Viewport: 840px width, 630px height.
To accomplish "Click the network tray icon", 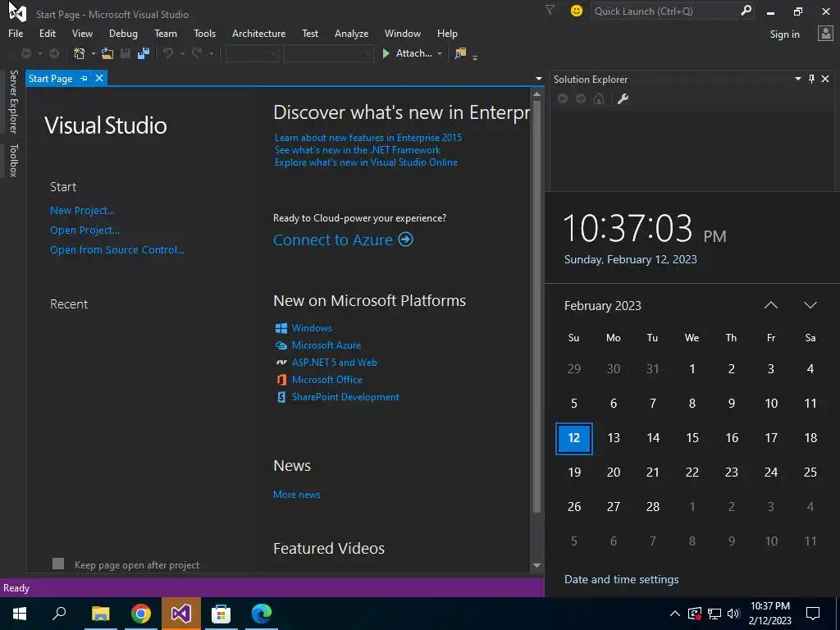I will [x=714, y=614].
